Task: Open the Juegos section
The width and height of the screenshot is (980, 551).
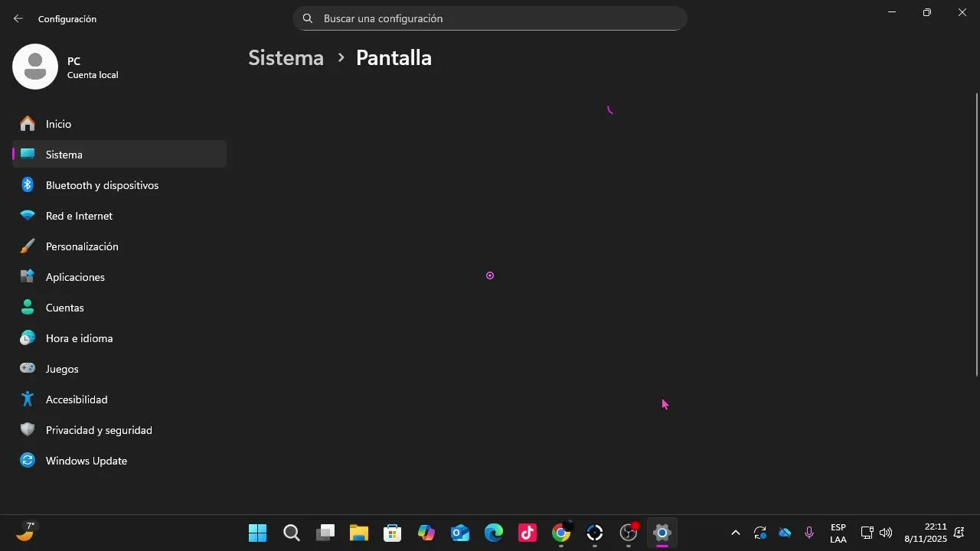Action: (x=119, y=369)
